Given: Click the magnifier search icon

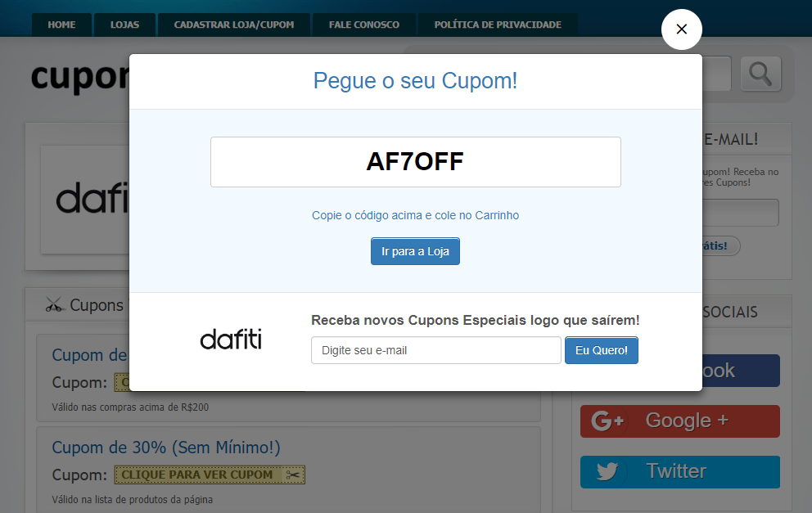Looking at the screenshot, I should coord(760,74).
